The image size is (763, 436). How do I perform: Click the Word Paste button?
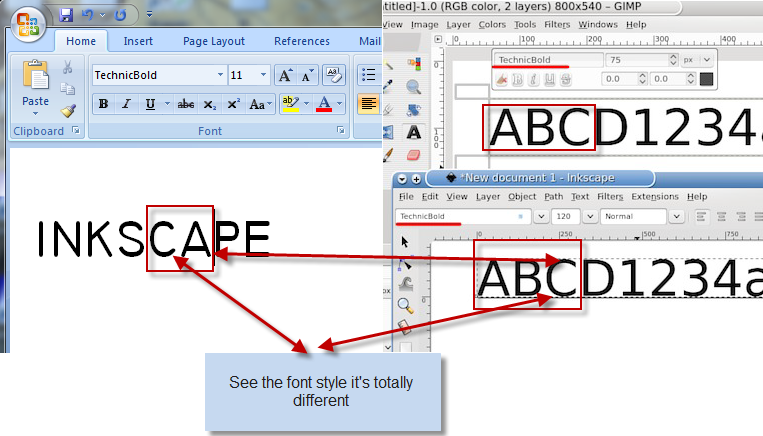(35, 85)
